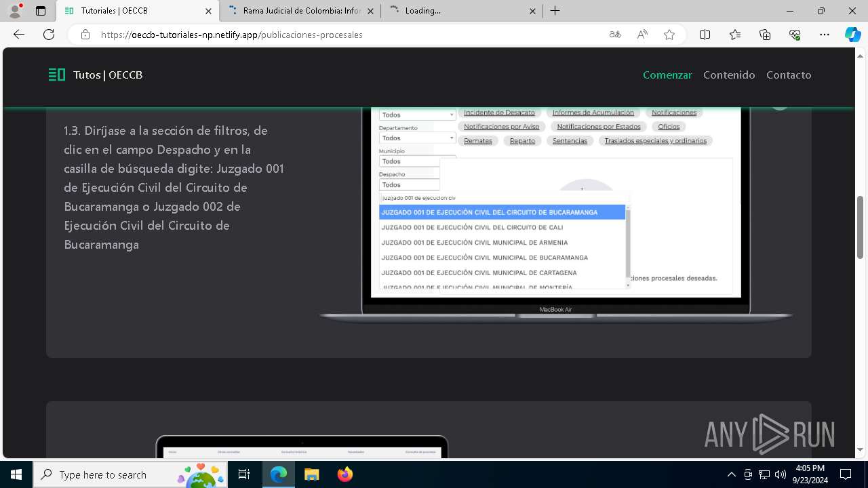Activate Read aloud icon
Viewport: 868px width, 488px height.
(x=642, y=35)
